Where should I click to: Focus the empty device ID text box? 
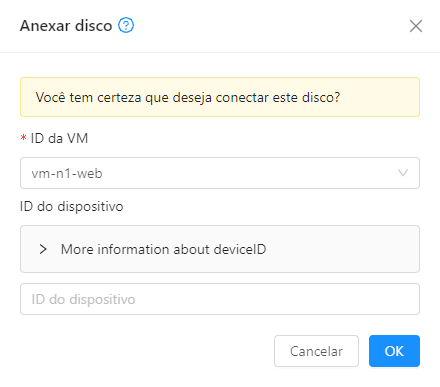point(220,299)
